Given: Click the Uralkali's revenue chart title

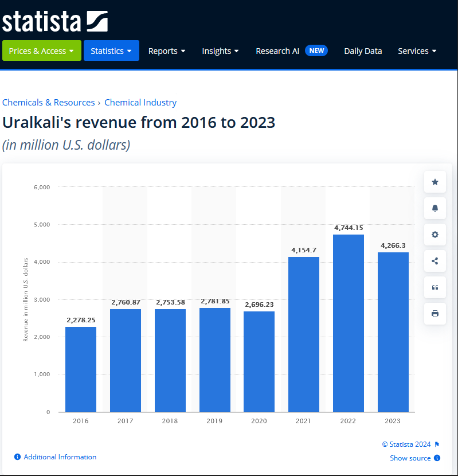Looking at the screenshot, I should point(139,123).
